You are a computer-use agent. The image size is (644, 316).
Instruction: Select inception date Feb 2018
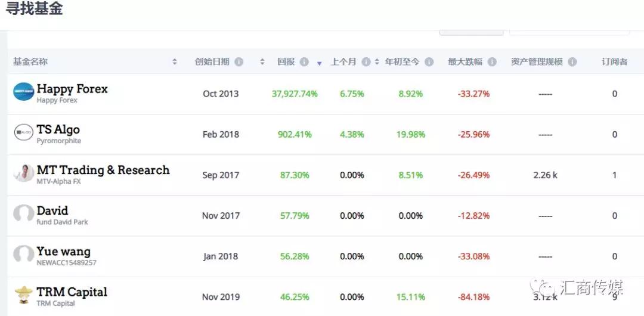[x=221, y=134]
